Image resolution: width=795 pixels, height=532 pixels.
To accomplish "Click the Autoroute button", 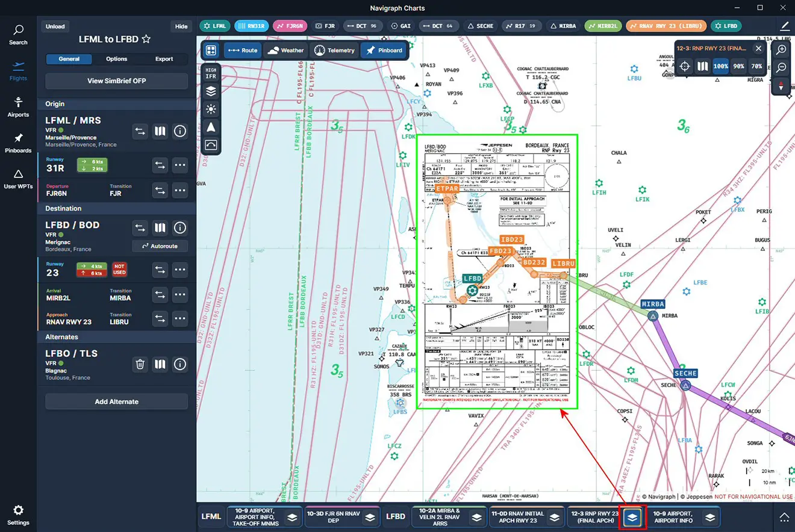I will click(160, 246).
